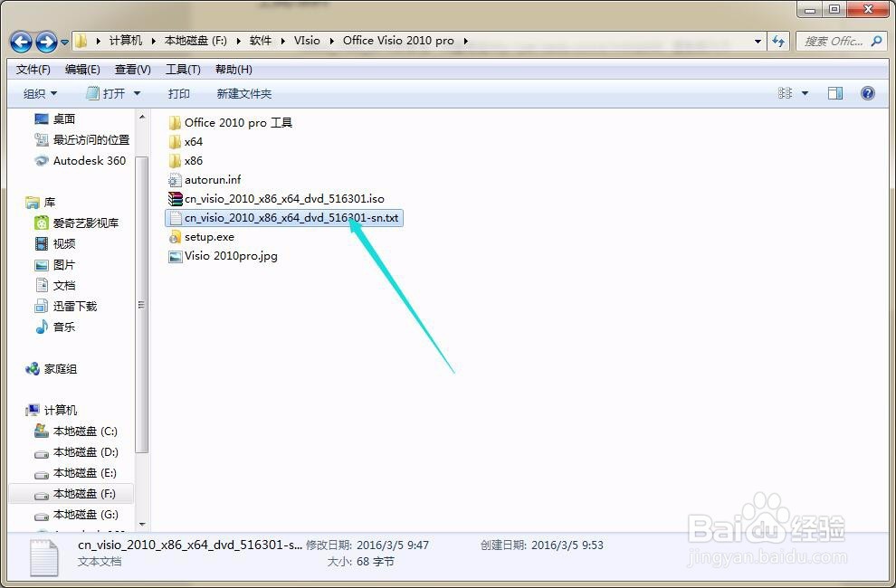Image resolution: width=896 pixels, height=588 pixels.
Task: Select the Visio 2010pro.jpg file
Action: (x=223, y=256)
